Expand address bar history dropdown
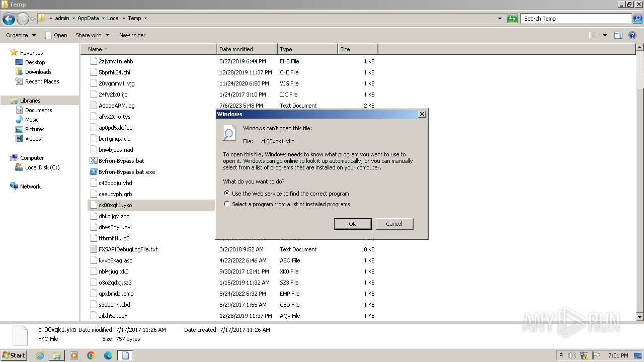The image size is (644, 362). (500, 19)
